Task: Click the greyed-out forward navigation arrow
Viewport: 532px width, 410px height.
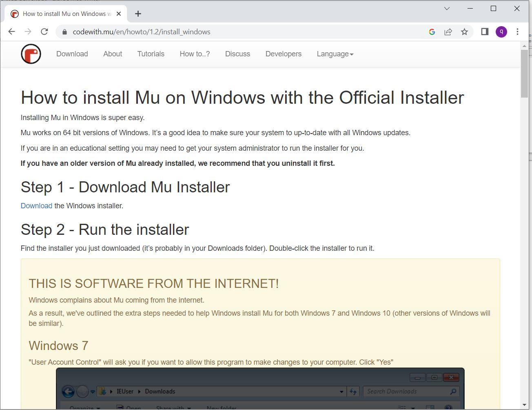Action: pyautogui.click(x=28, y=31)
